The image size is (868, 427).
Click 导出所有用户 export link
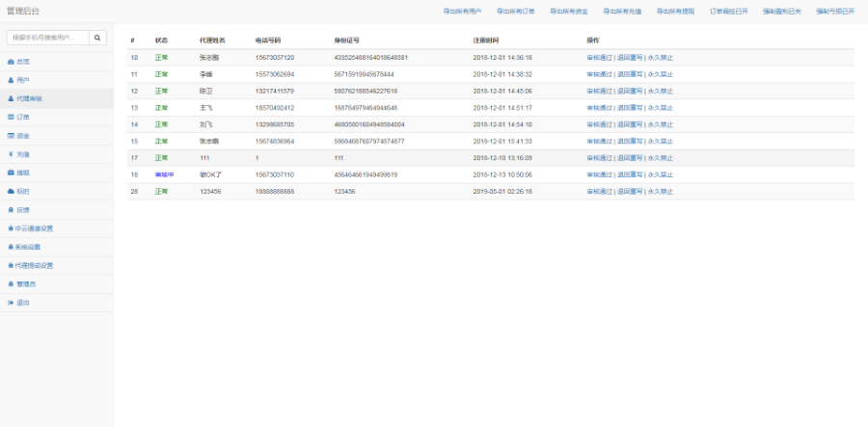(x=462, y=12)
